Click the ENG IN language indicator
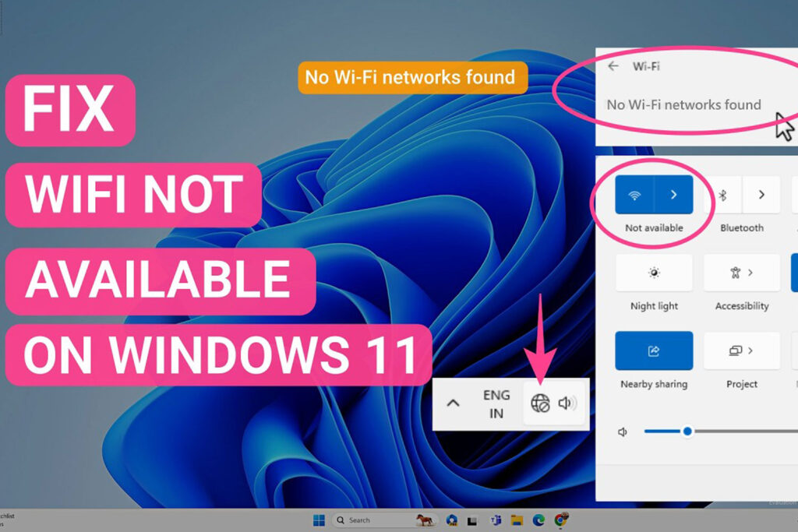 pyautogui.click(x=496, y=403)
